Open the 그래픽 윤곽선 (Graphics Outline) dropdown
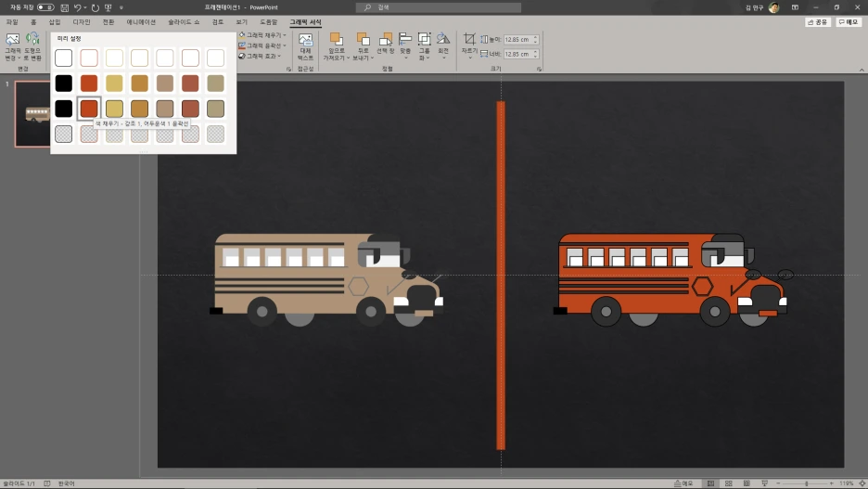Screen dimensions: 868x489 (x=262, y=45)
